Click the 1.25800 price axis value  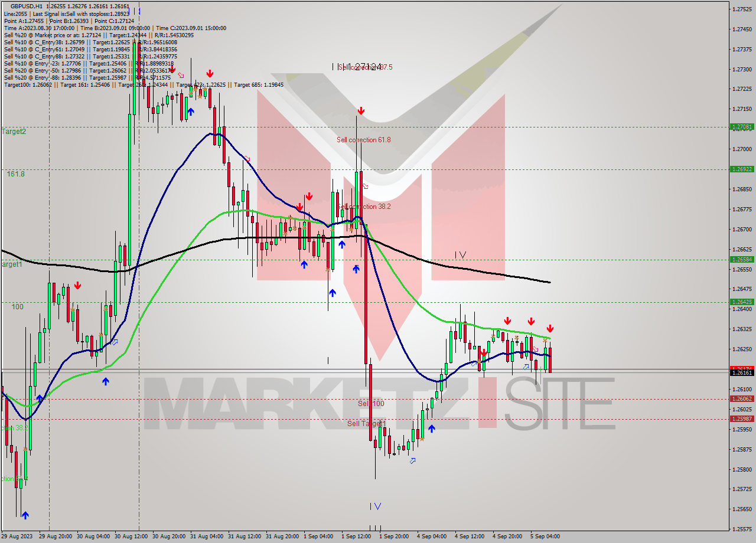tap(742, 469)
